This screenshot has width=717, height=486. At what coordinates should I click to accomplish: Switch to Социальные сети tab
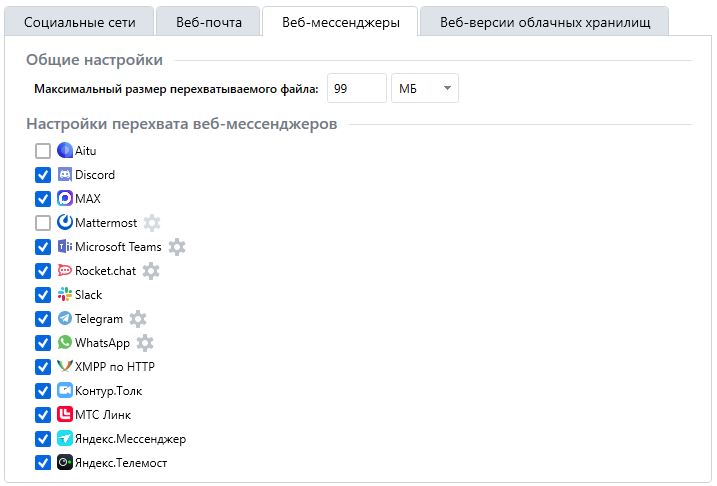[80, 22]
